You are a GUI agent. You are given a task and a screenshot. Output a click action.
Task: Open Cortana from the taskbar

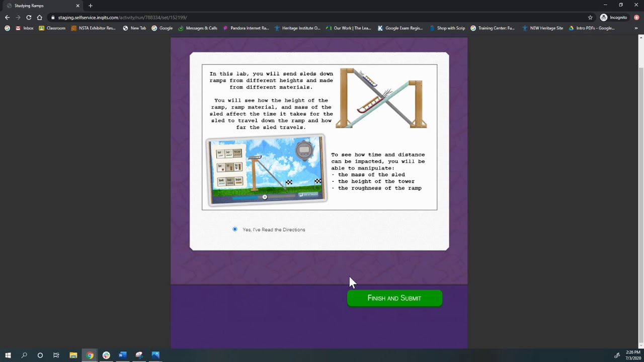click(40, 355)
